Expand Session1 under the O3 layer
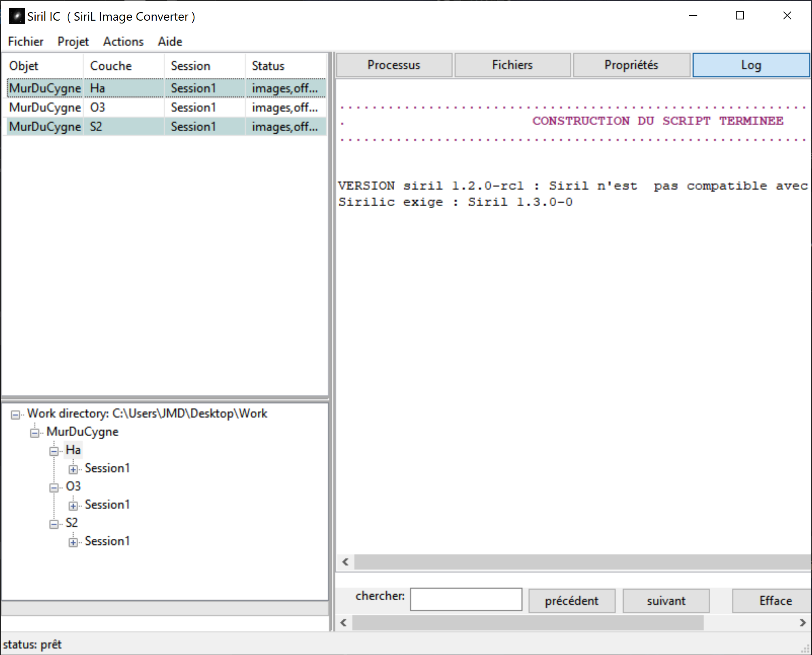 73,506
